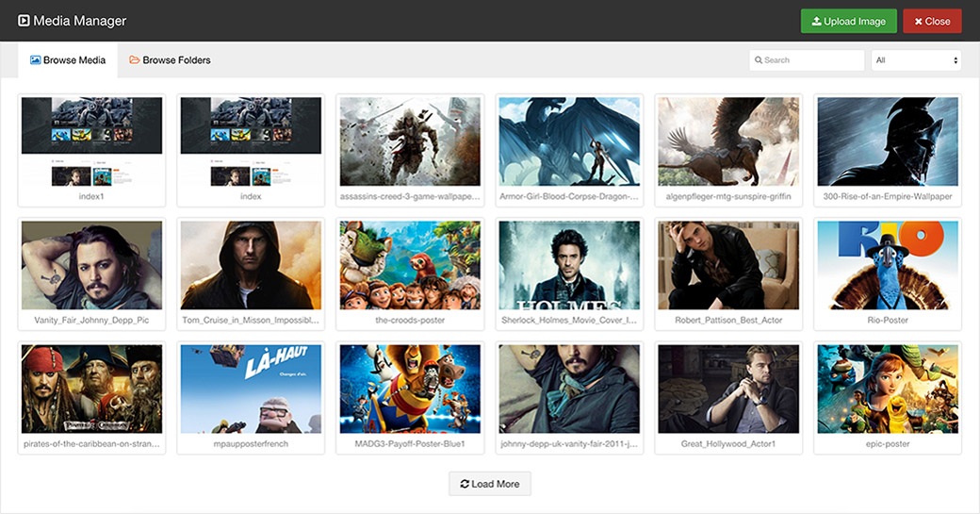Screen dimensions: 980x514
Task: Select the epic-poster thumbnail
Action: [888, 389]
